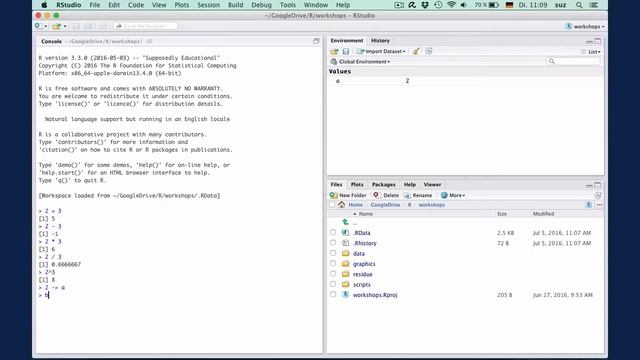
Task: Click the project directory icon in Files path bar
Action: [589, 205]
